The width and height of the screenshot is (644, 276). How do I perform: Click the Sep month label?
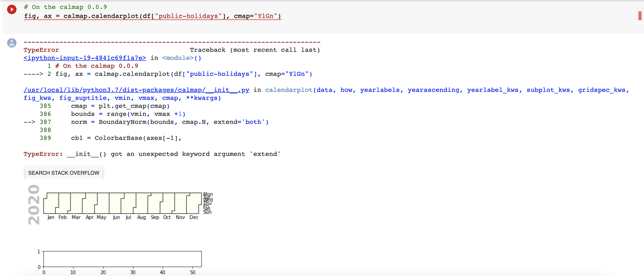pyautogui.click(x=155, y=217)
